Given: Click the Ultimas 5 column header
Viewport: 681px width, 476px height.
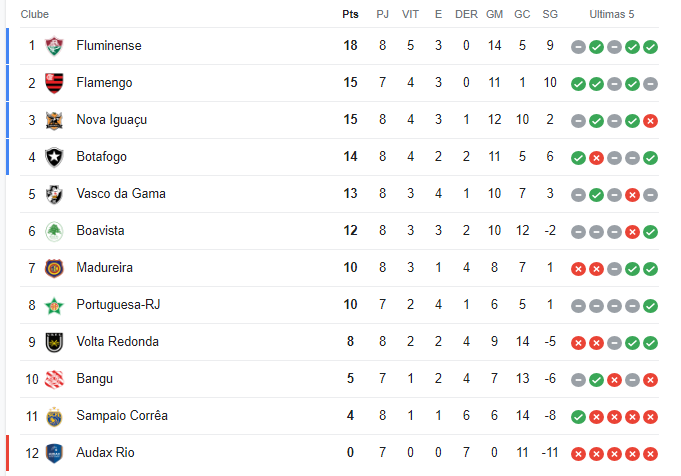Looking at the screenshot, I should click(x=612, y=14).
